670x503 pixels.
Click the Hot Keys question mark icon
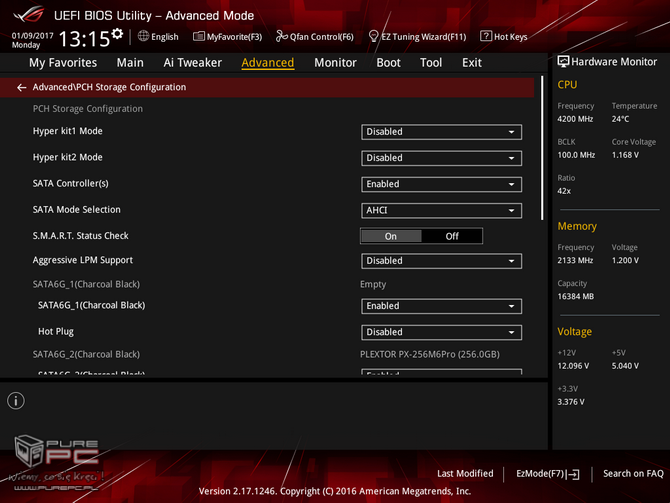pos(485,36)
